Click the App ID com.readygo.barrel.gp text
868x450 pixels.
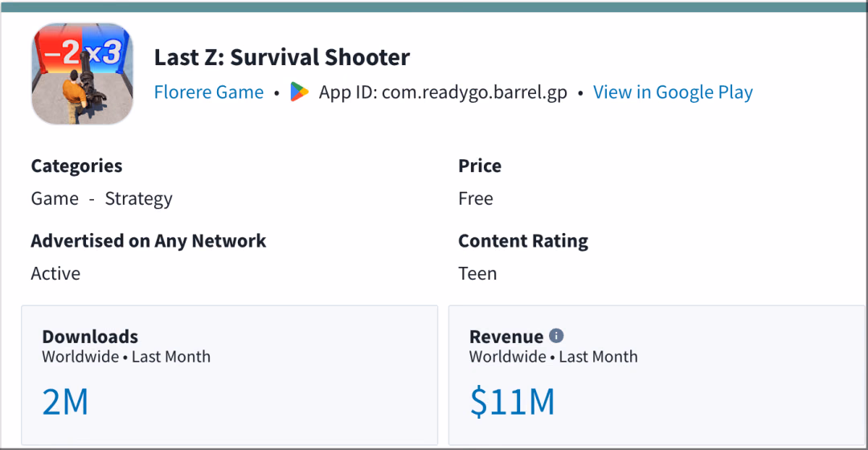pyautogui.click(x=443, y=92)
